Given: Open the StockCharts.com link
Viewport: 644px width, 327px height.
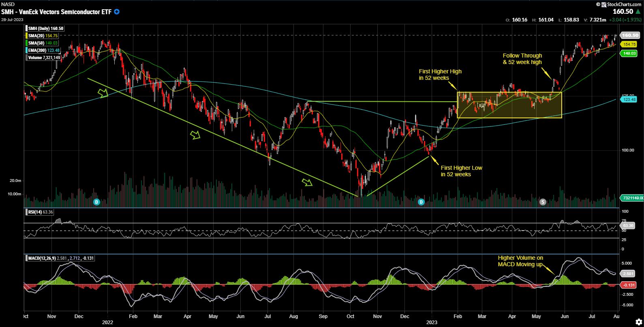Looking at the screenshot, I should click(621, 4).
